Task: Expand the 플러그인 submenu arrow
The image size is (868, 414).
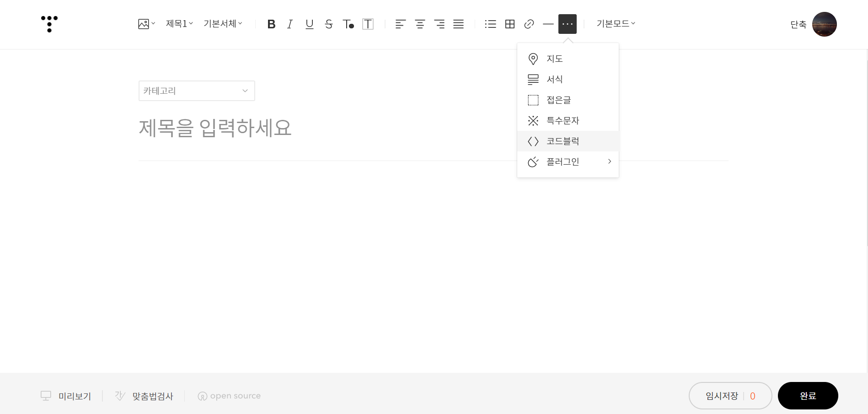Action: click(610, 161)
